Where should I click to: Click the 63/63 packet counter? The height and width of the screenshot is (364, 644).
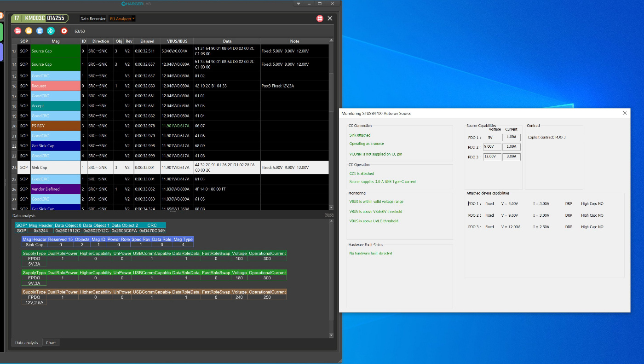[80, 31]
